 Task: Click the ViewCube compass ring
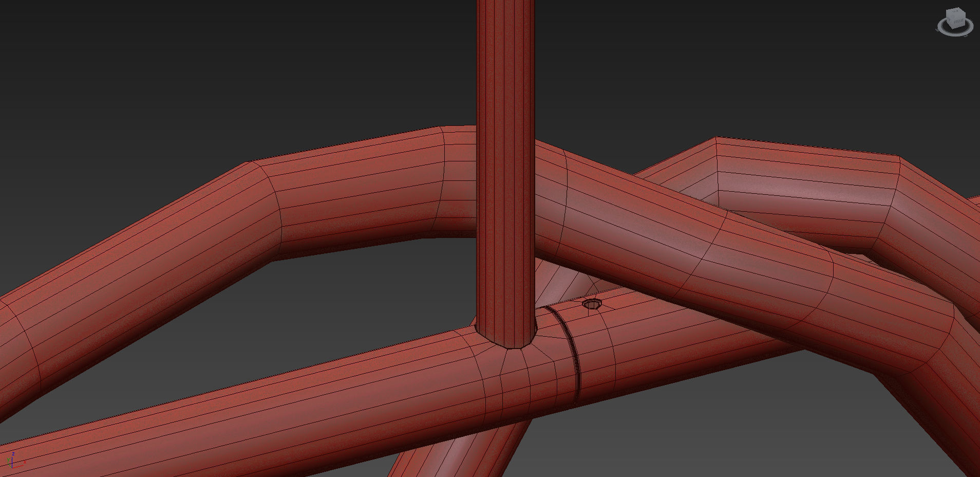(955, 34)
